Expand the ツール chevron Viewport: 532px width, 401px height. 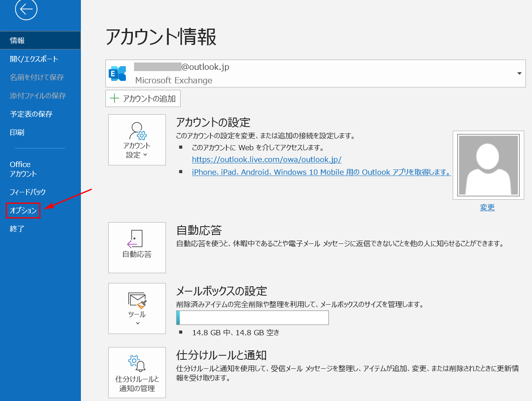138,323
